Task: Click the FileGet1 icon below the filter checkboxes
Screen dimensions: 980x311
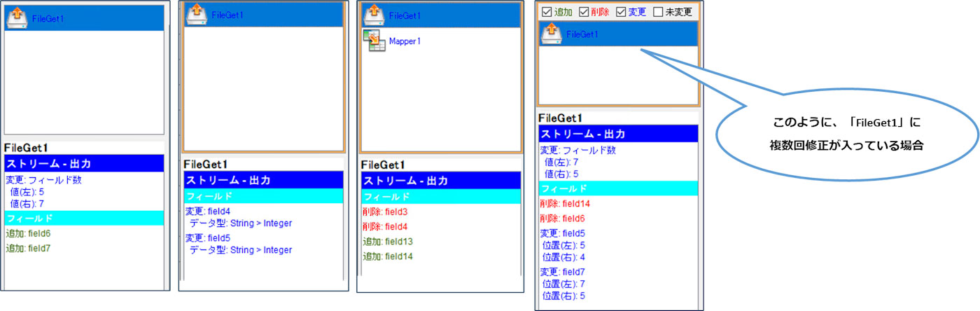Action: point(551,33)
